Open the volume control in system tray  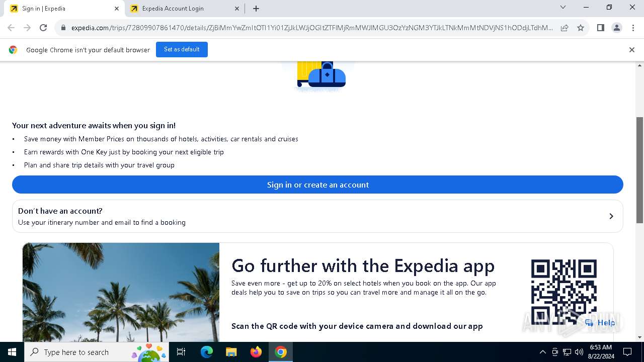click(x=579, y=352)
